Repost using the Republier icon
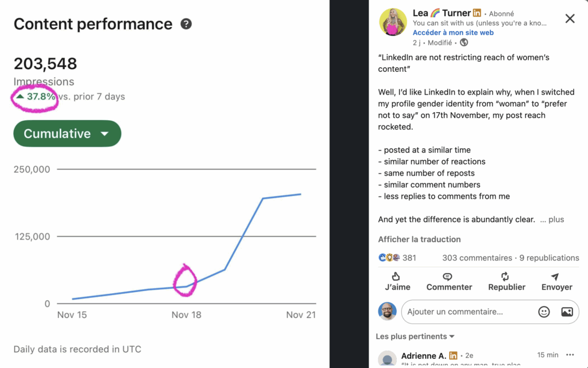 (x=506, y=277)
